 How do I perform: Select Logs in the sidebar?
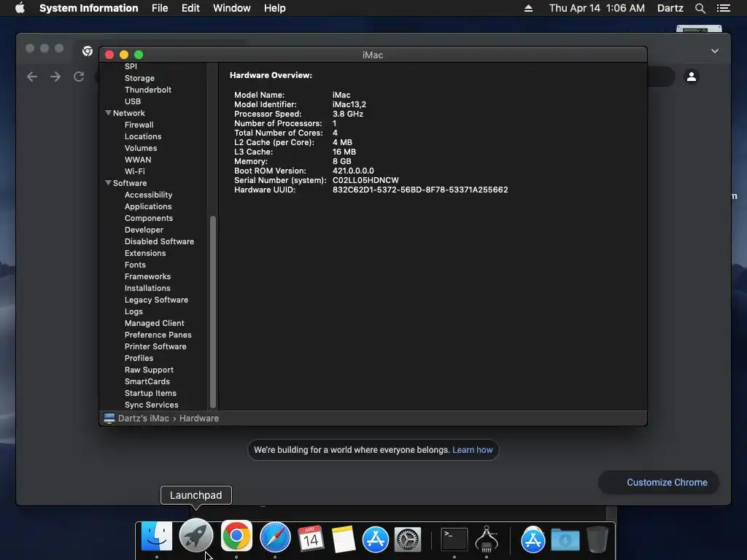(134, 311)
